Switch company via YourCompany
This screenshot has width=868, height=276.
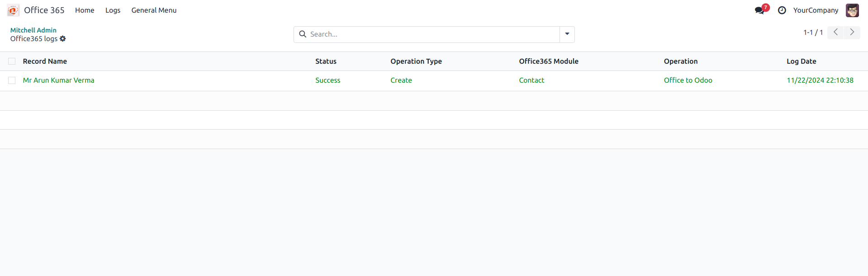coord(816,10)
